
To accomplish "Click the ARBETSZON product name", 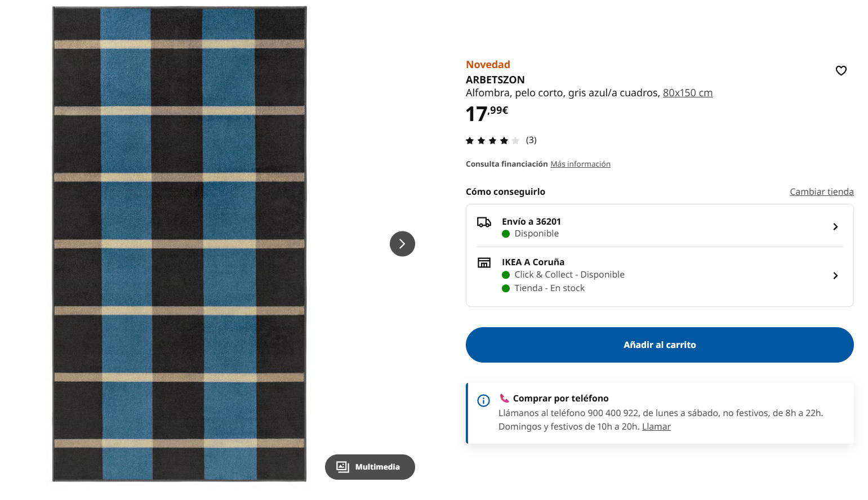I will click(495, 79).
